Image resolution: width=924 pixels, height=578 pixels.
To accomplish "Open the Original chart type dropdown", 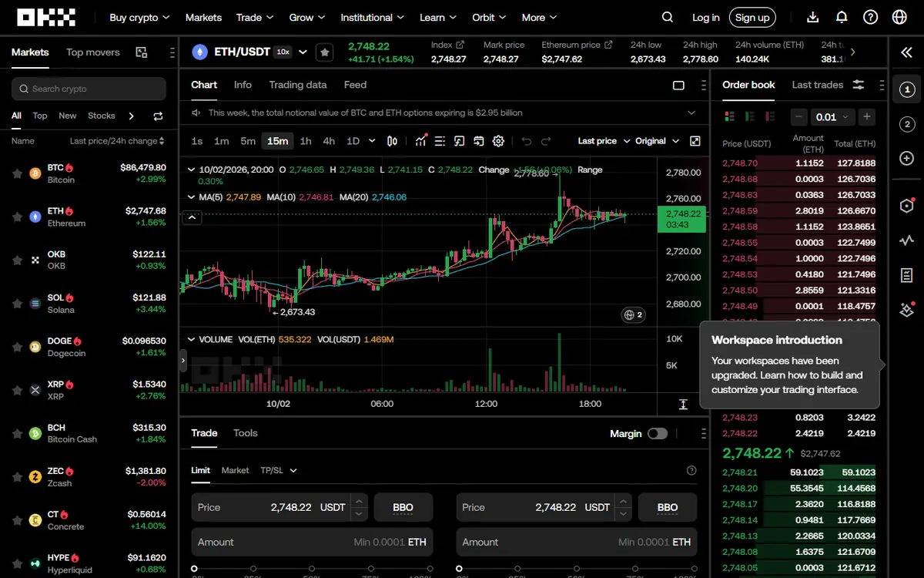I will coord(658,141).
